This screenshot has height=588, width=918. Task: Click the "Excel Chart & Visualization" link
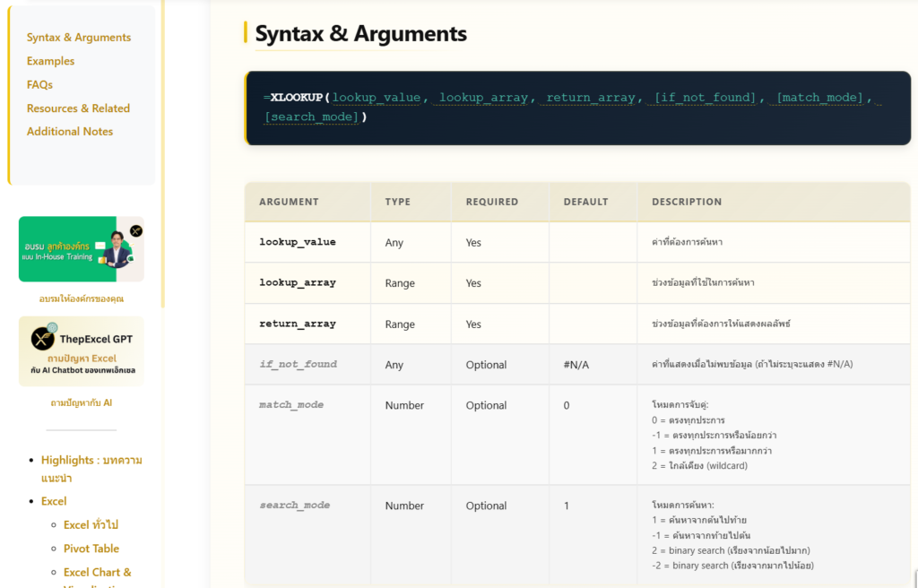[98, 572]
